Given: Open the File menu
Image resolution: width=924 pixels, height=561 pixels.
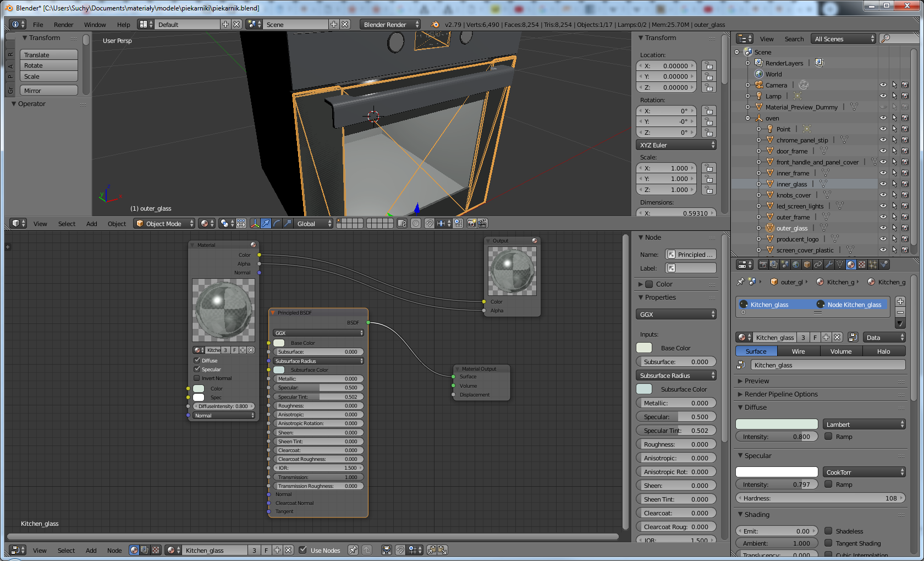Looking at the screenshot, I should (x=38, y=25).
